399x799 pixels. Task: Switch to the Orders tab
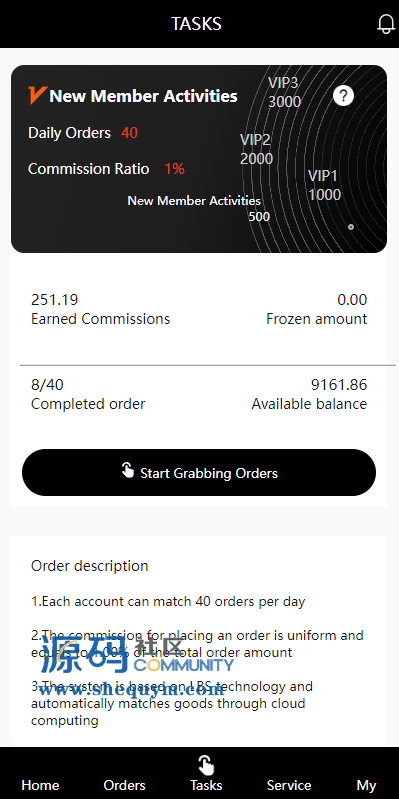click(124, 785)
